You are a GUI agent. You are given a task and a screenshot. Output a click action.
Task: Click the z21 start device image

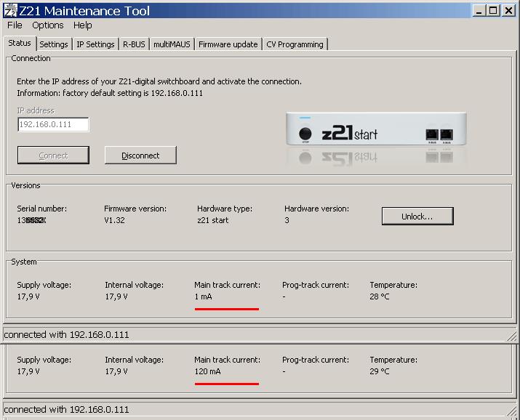[x=377, y=129]
